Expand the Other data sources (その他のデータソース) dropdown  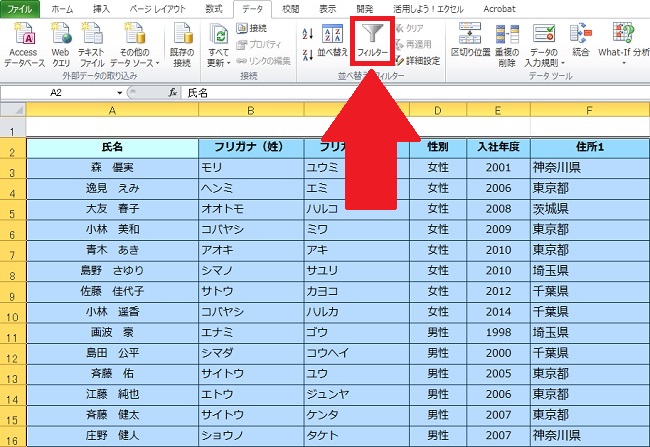[x=135, y=56]
